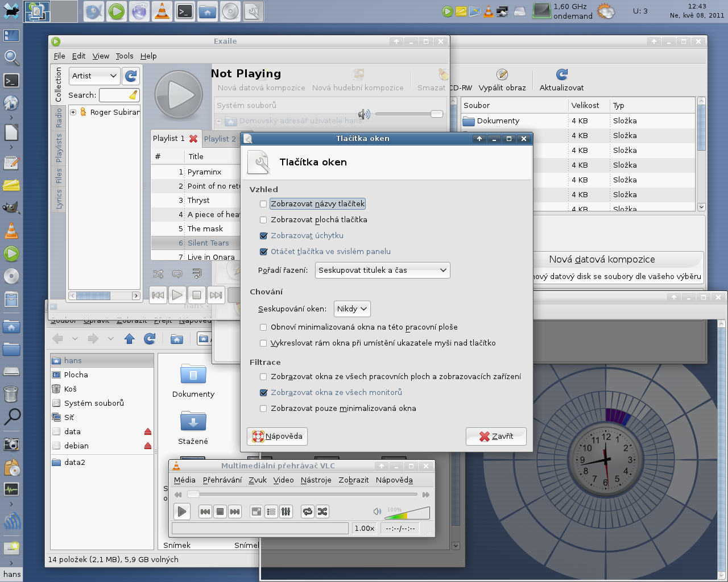
Task: Refresh the Exaile collection list
Action: pyautogui.click(x=131, y=76)
